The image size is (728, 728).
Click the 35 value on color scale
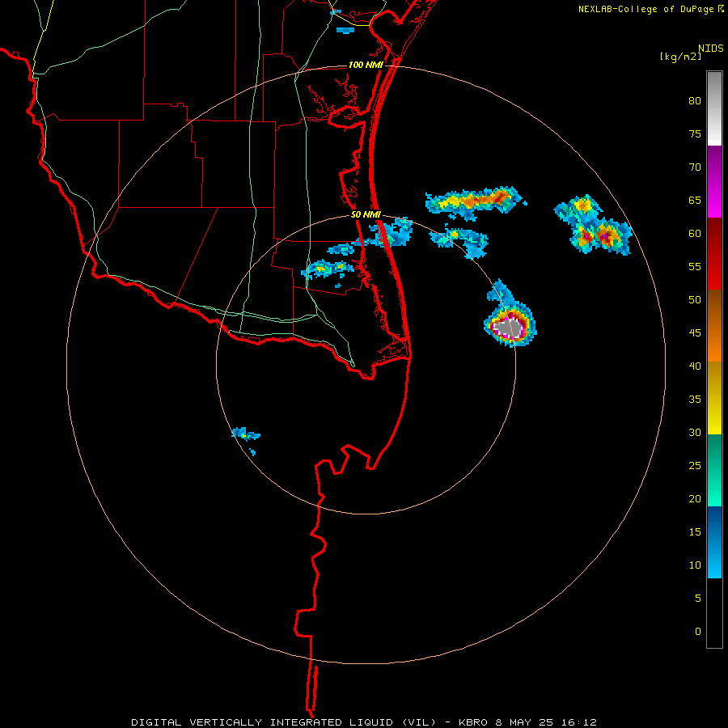tap(695, 400)
